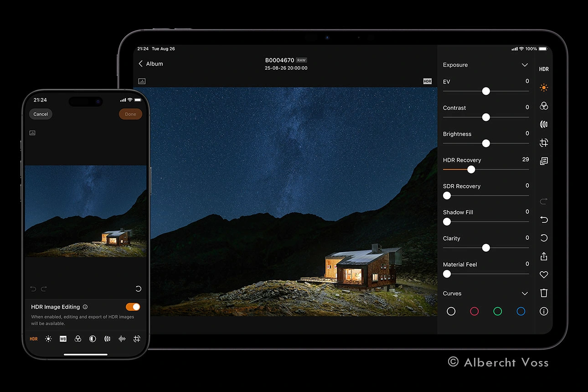Viewport: 588px width, 392px height.
Task: Collapse the Exposure section
Action: pos(524,65)
